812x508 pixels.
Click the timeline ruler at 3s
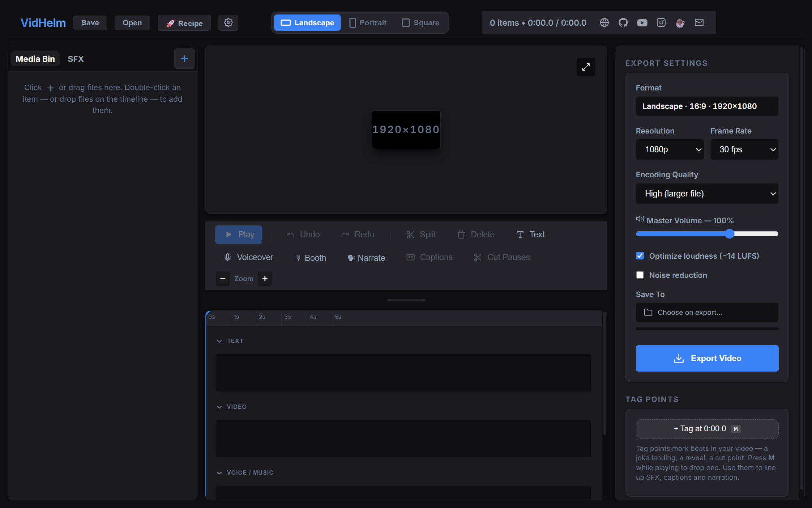(287, 317)
